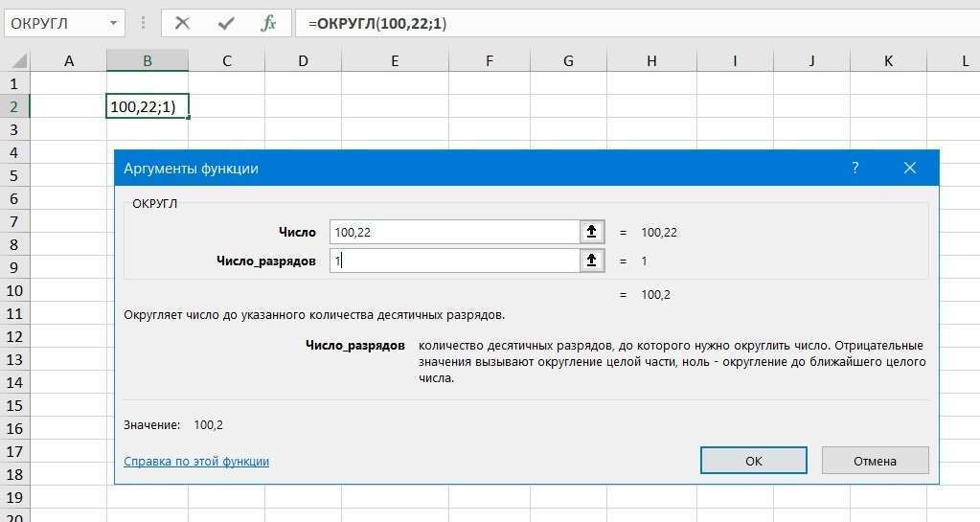Click the bold Число_разрядов description heading
The width and height of the screenshot is (980, 522).
coord(355,345)
